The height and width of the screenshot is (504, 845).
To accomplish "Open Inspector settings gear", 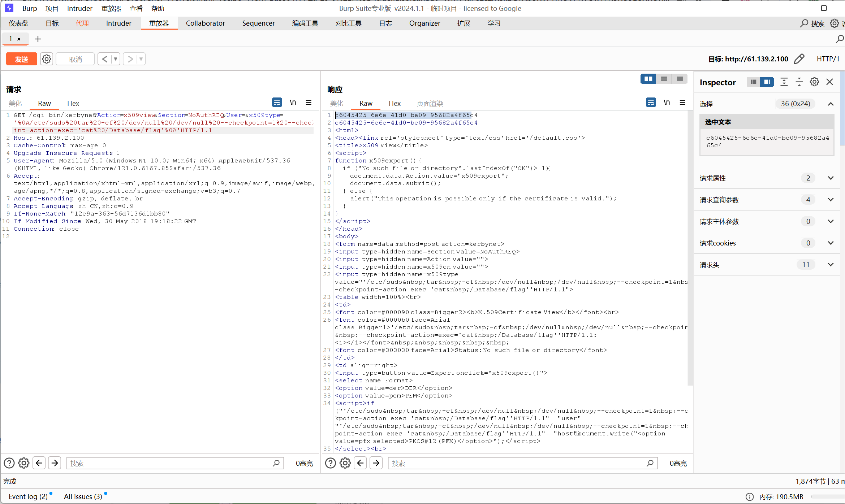I will (x=814, y=82).
